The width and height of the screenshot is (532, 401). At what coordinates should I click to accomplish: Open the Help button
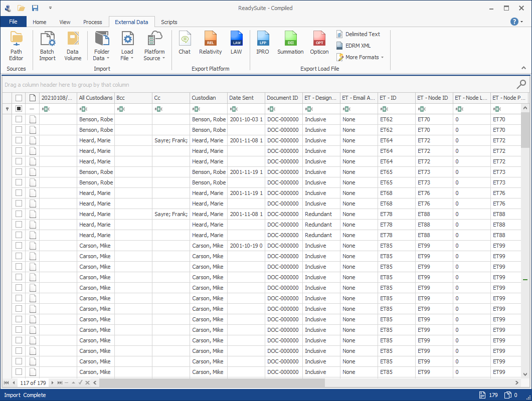pos(514,22)
